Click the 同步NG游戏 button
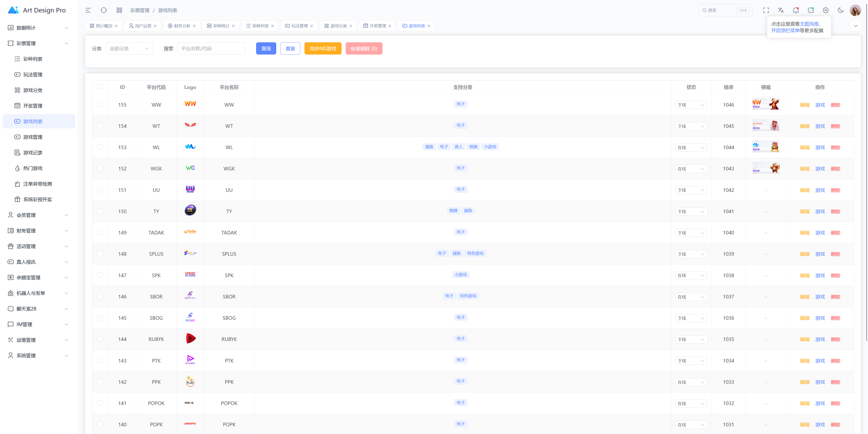 [x=323, y=49]
